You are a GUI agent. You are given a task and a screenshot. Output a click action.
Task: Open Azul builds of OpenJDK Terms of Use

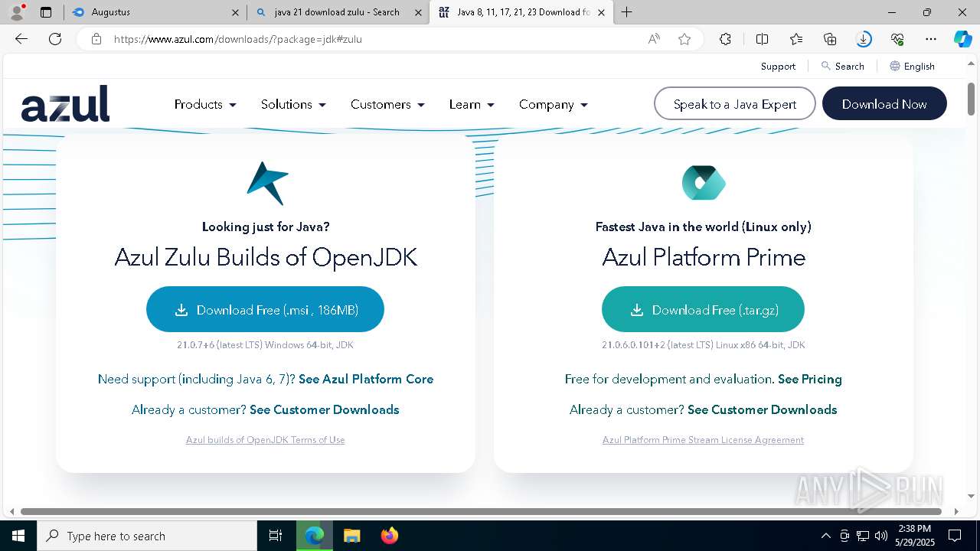click(265, 440)
